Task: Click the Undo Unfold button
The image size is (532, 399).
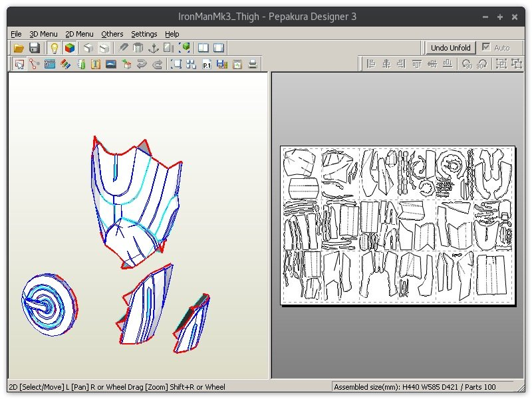Action: (x=451, y=48)
